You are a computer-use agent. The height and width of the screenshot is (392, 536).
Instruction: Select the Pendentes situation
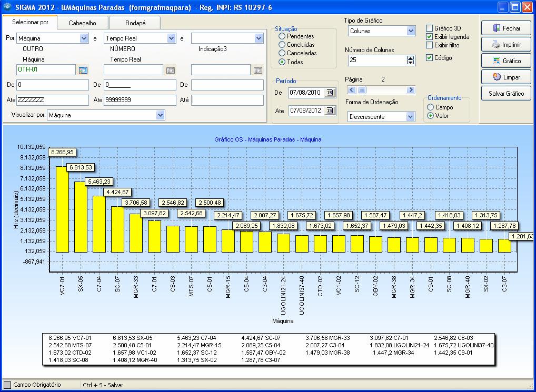tap(282, 36)
